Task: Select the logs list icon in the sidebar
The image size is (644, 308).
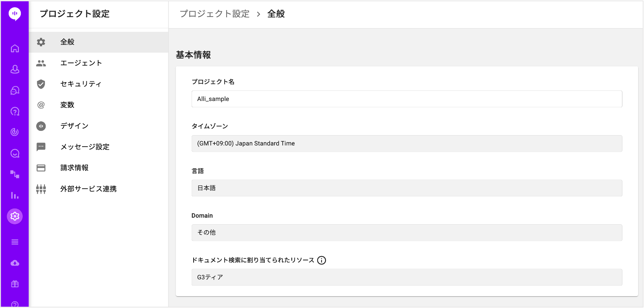Action: pos(15,242)
